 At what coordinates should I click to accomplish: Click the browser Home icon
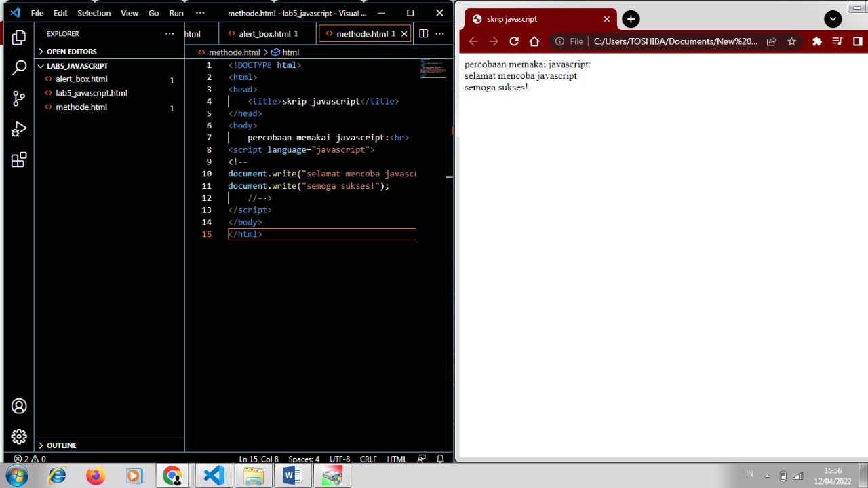534,41
